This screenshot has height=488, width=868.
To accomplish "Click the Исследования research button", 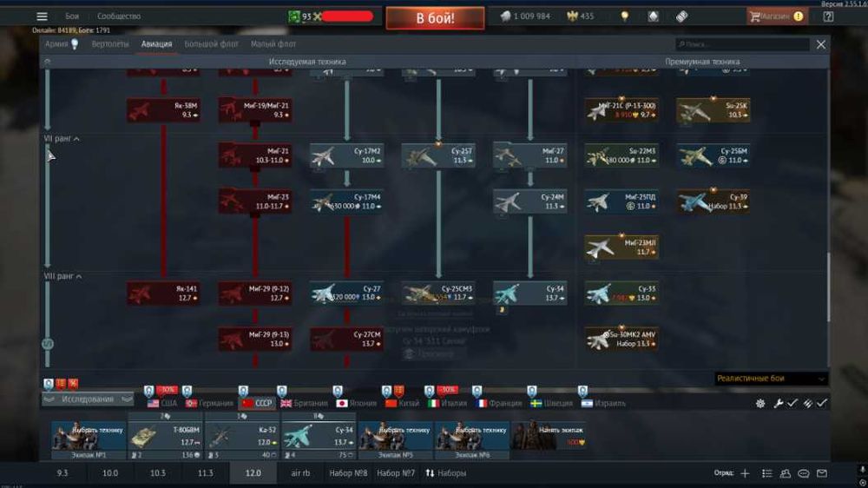I will point(88,399).
